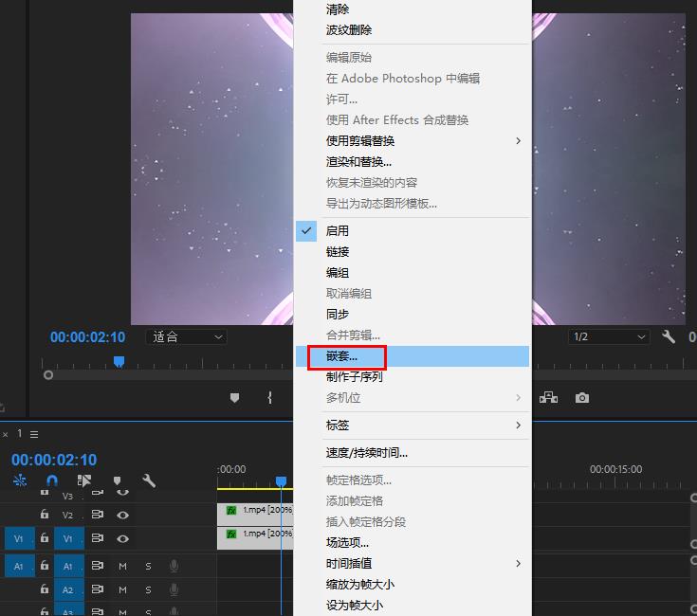Toggle V2 track output eye
This screenshot has height=616, width=697.
pos(122,515)
